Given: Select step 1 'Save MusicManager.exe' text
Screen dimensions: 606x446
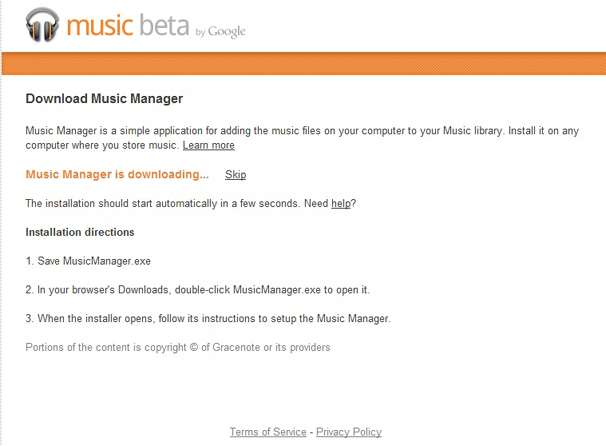Looking at the screenshot, I should click(x=88, y=261).
